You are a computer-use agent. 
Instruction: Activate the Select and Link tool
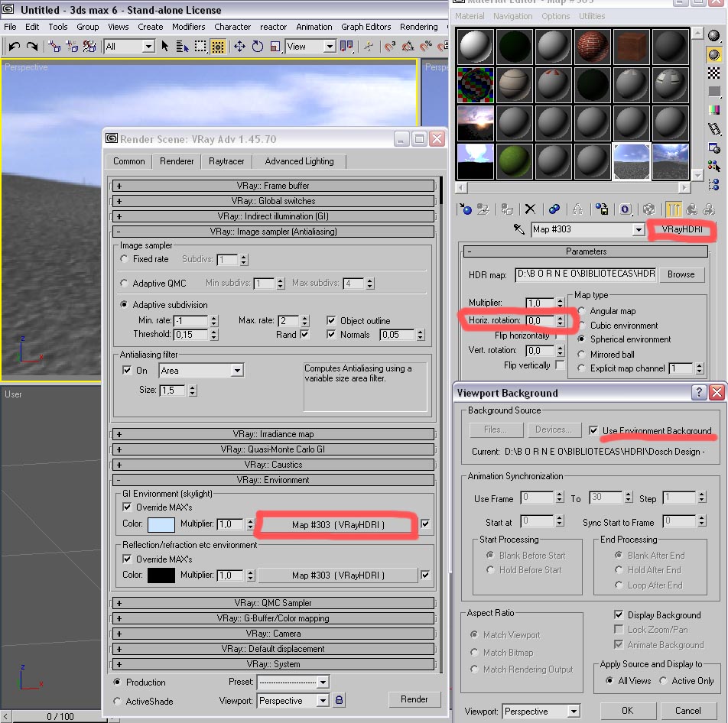(55, 47)
